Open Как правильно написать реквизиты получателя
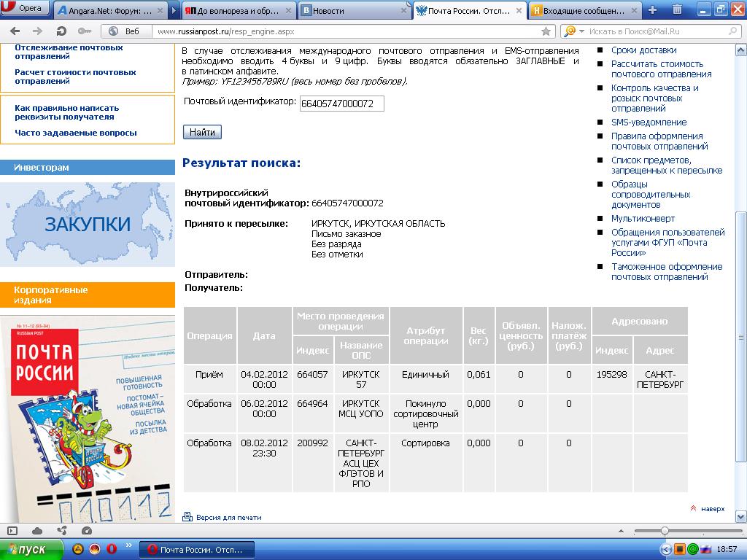 (x=66, y=112)
